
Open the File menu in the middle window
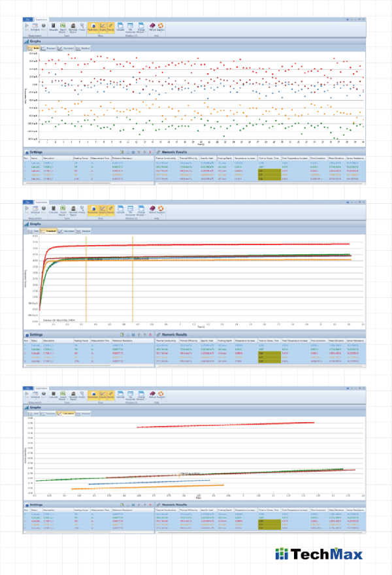pyautogui.click(x=27, y=203)
